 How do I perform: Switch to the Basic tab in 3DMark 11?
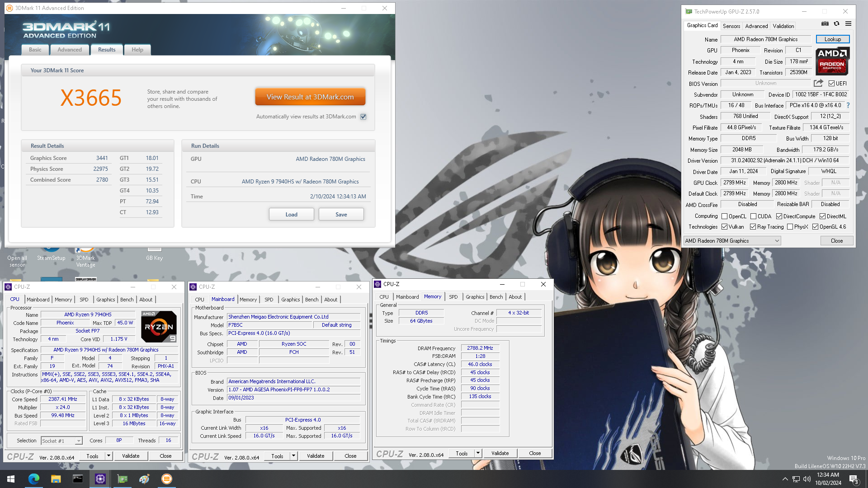tap(35, 50)
